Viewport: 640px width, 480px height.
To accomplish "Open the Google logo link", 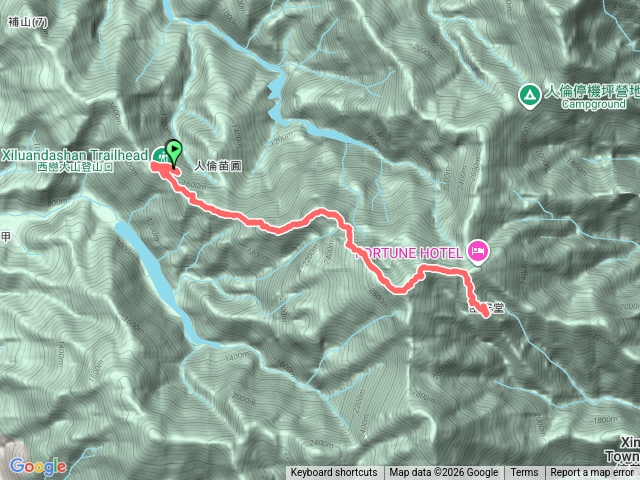I will [x=38, y=466].
